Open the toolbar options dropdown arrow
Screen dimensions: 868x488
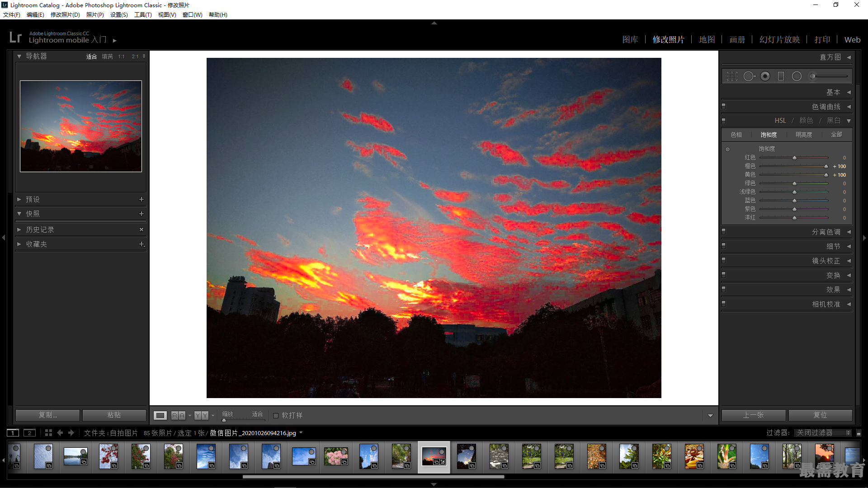pyautogui.click(x=710, y=416)
